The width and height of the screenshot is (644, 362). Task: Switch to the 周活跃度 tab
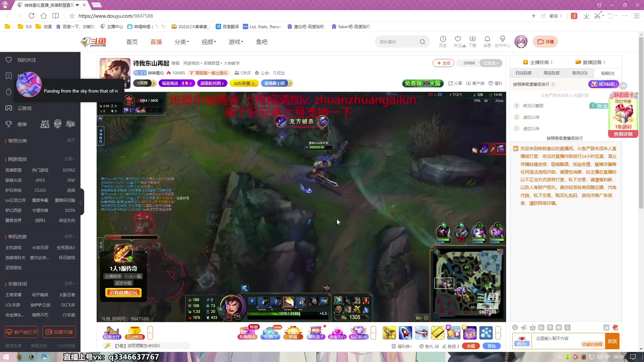pyautogui.click(x=551, y=73)
